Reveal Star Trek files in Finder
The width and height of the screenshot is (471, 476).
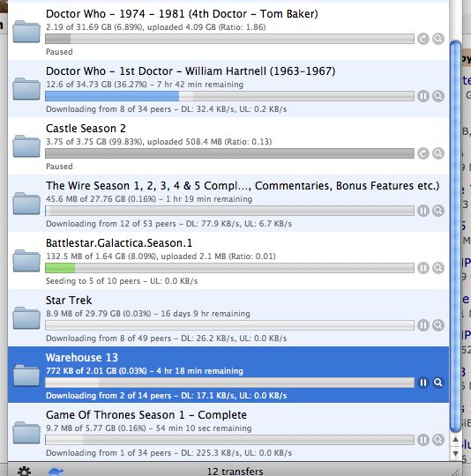click(438, 325)
